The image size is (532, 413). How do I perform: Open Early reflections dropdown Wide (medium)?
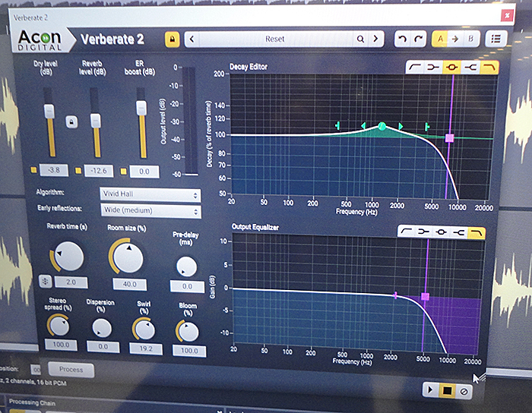click(x=151, y=211)
